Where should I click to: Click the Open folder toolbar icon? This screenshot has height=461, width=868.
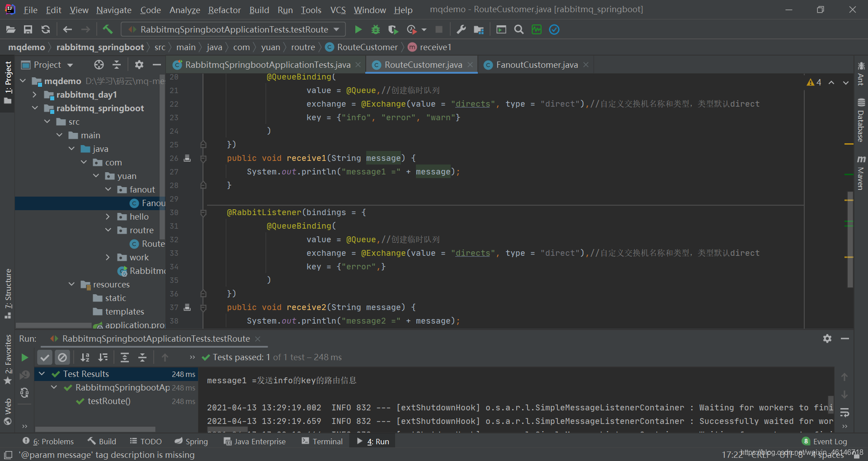click(x=11, y=29)
